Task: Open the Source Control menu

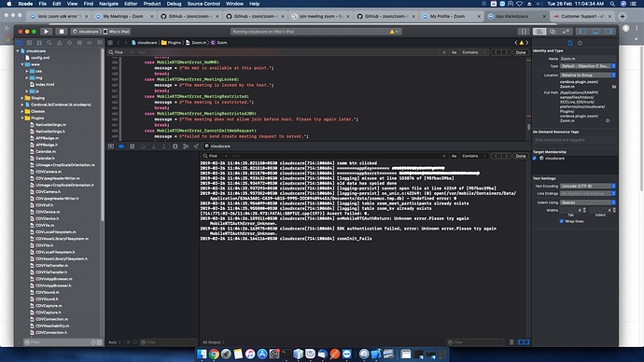Action: click(x=203, y=4)
